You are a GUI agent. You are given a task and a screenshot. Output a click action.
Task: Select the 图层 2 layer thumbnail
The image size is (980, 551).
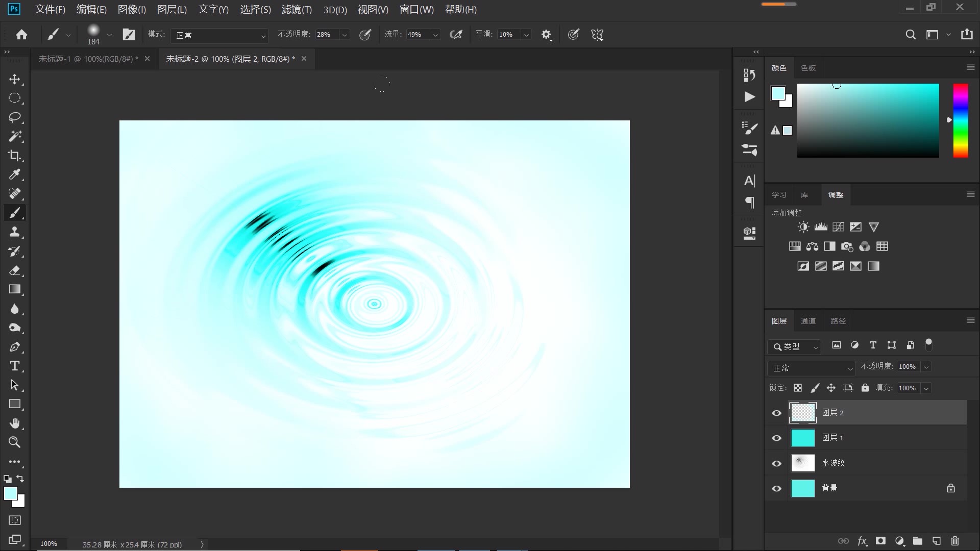point(803,413)
